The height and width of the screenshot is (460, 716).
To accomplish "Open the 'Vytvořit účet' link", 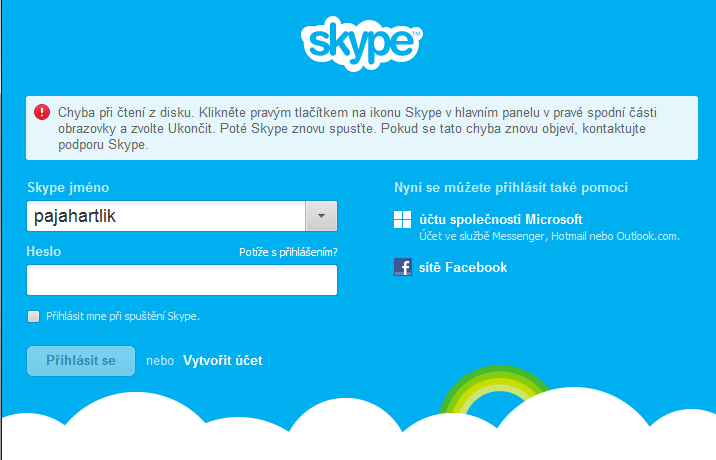I will [222, 361].
